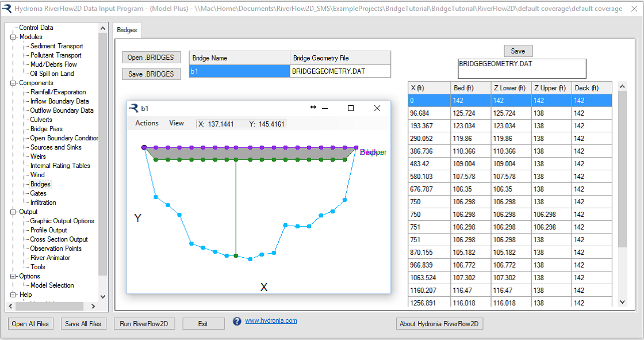Click the BRIDGEGEOMETRY.DAT filename text field
The height and width of the screenshot is (340, 644).
tap(522, 68)
